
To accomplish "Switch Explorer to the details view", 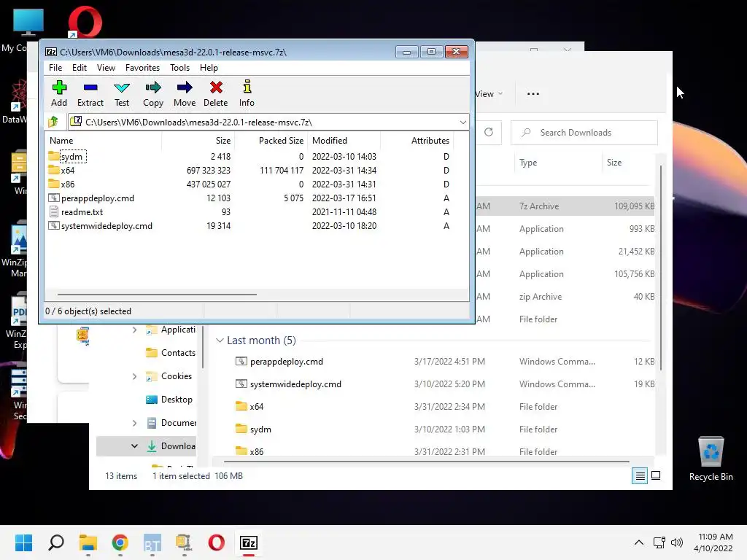I will click(x=640, y=475).
